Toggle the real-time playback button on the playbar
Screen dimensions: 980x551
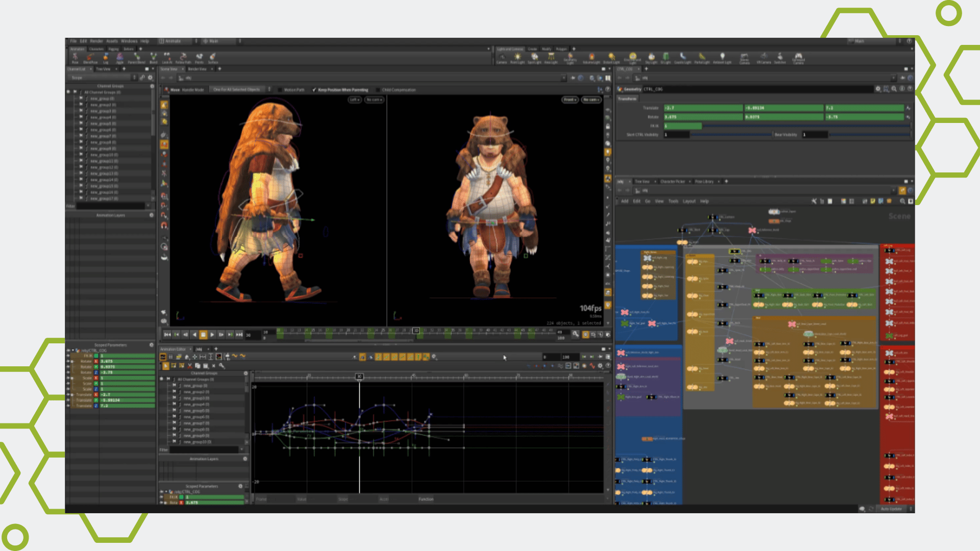(x=585, y=335)
